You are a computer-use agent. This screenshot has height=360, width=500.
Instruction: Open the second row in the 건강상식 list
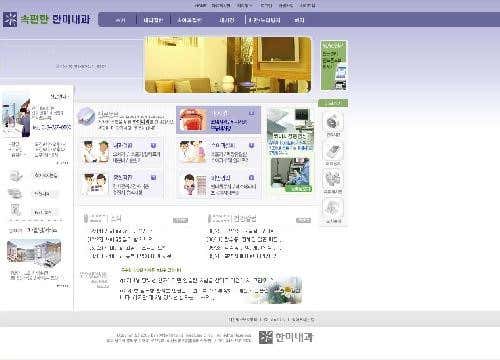[x=245, y=239]
